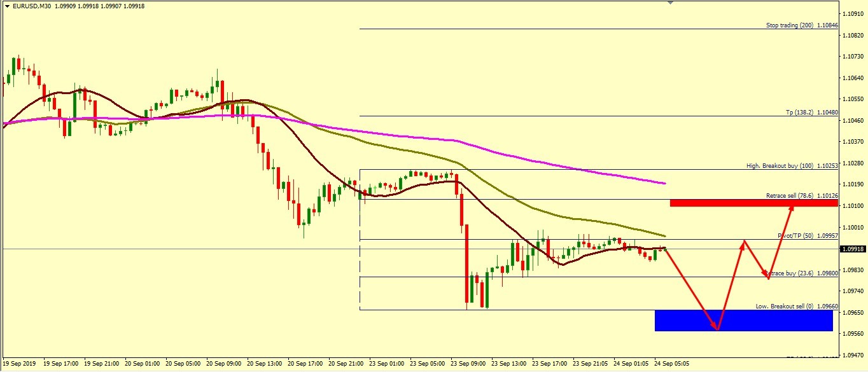
Task: Click the arrowhead tip inside blue rectangle
Action: pyautogui.click(x=717, y=328)
